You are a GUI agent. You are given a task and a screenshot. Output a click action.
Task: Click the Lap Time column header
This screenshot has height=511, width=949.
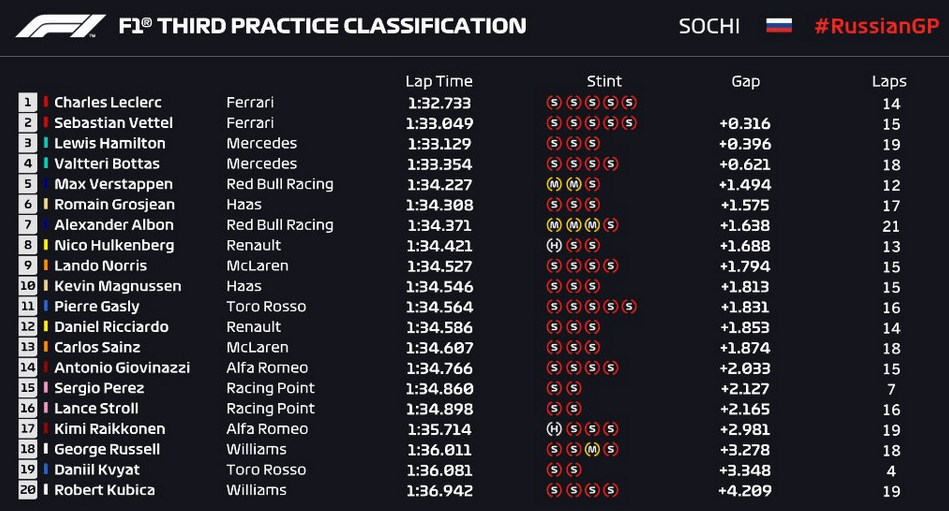(439, 81)
